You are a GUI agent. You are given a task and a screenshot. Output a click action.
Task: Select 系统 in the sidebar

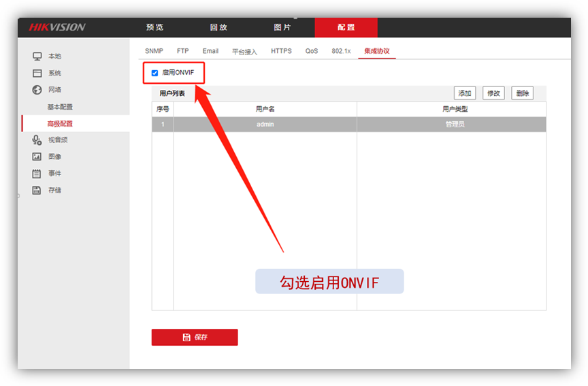click(54, 73)
